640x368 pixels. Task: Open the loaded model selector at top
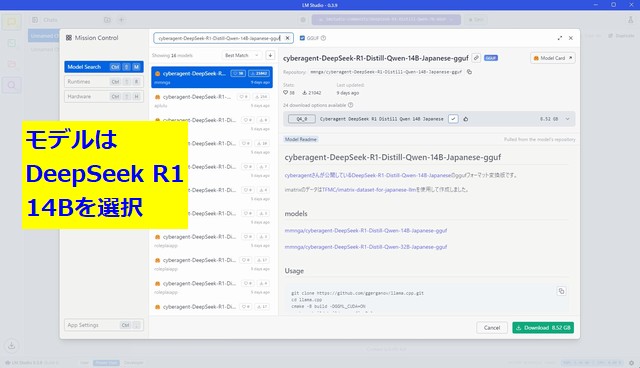[x=386, y=20]
